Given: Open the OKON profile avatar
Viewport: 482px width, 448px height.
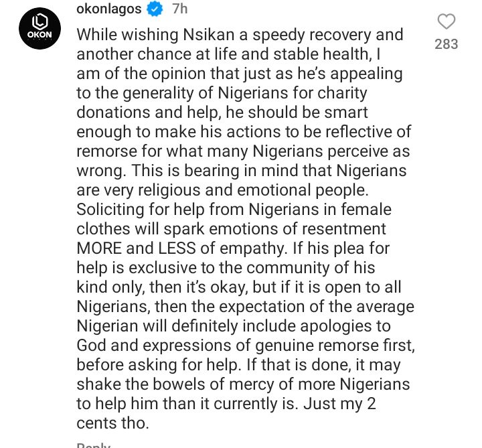Looking at the screenshot, I should (39, 29).
